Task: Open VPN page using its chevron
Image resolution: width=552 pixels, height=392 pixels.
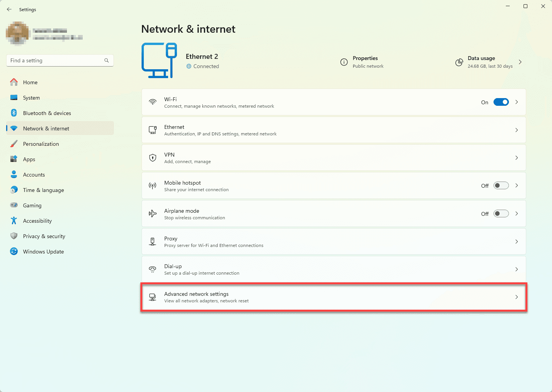Action: tap(517, 158)
